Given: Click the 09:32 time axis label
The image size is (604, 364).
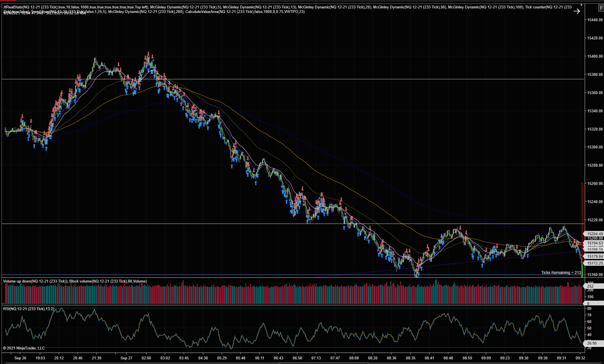Looking at the screenshot, I should [581, 358].
